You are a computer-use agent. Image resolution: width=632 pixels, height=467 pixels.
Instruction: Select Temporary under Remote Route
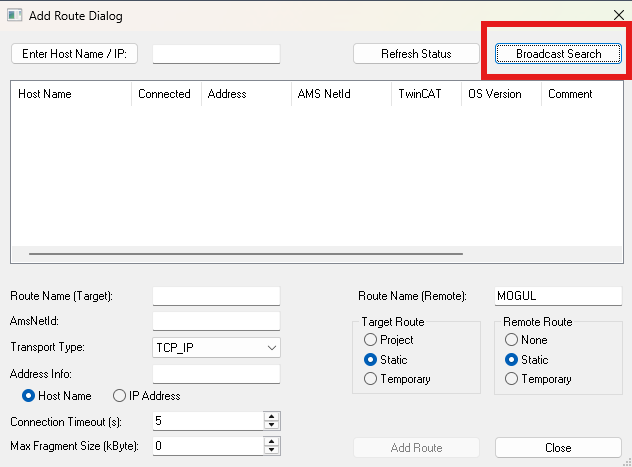click(513, 379)
